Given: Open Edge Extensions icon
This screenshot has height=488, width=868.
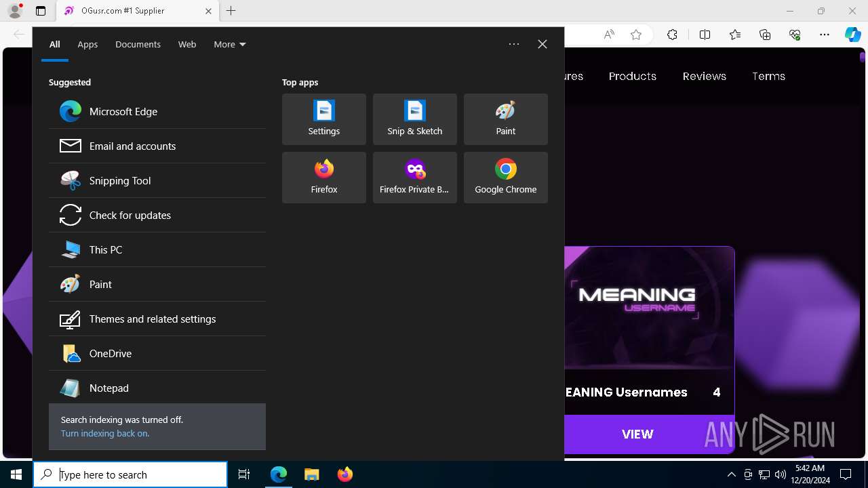Looking at the screenshot, I should 672,35.
